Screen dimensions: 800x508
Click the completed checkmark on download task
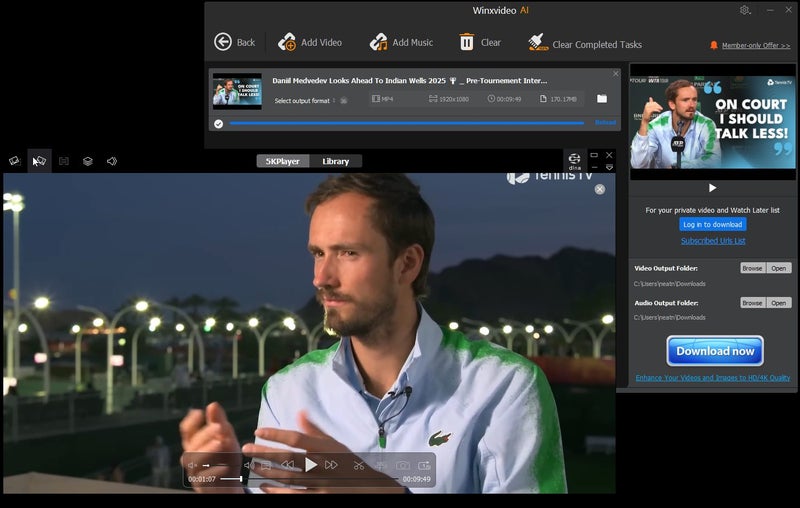(218, 123)
